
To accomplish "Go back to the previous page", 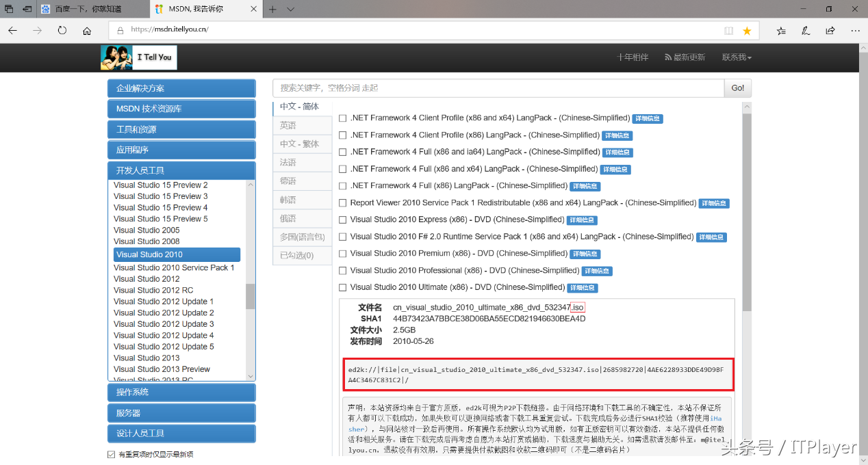I will 12,31.
